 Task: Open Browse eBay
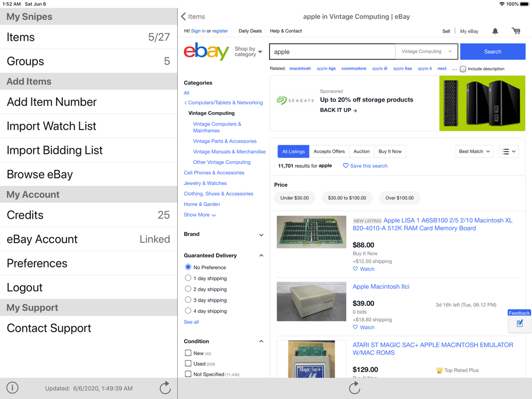[x=88, y=174]
